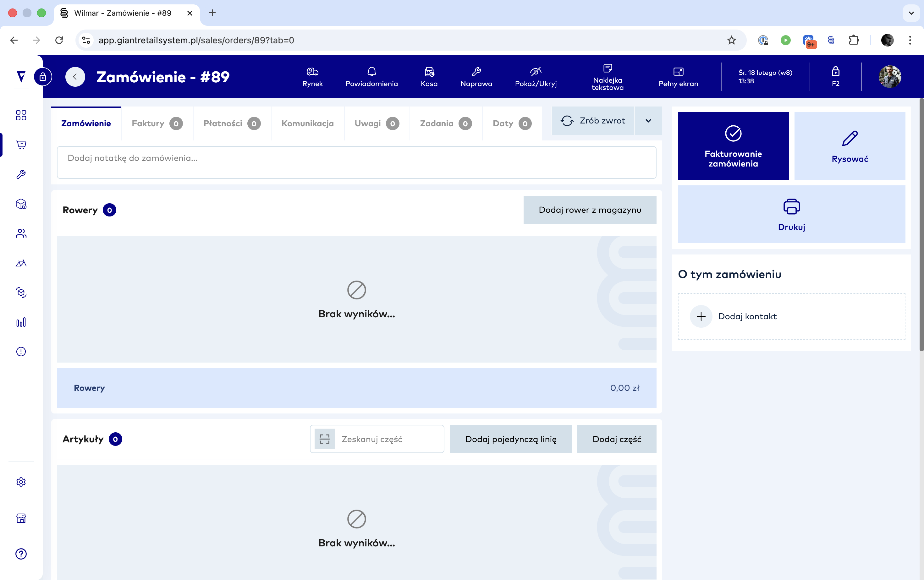Screen dimensions: 924x580
Task: Expand the dropdown next to Zrób zwrot
Action: (648, 121)
